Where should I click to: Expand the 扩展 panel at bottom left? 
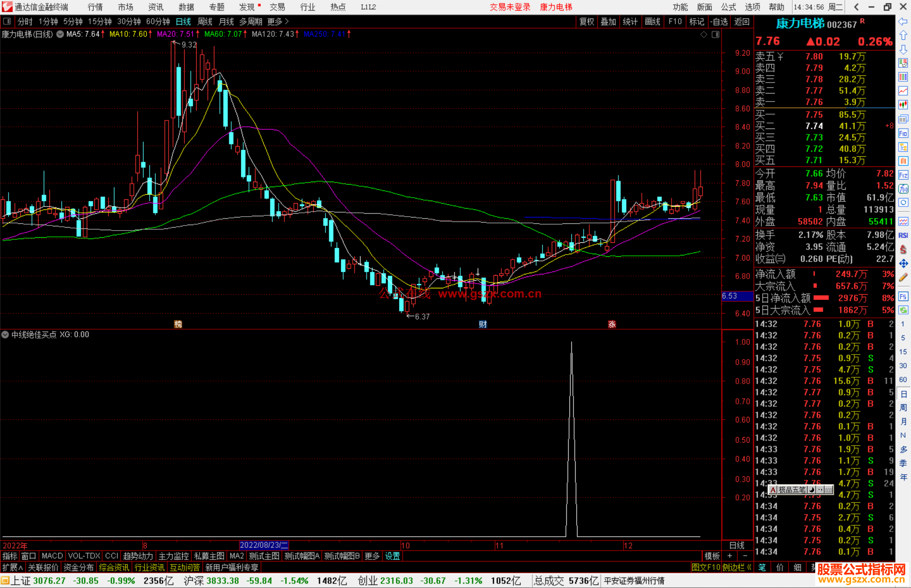pos(13,567)
